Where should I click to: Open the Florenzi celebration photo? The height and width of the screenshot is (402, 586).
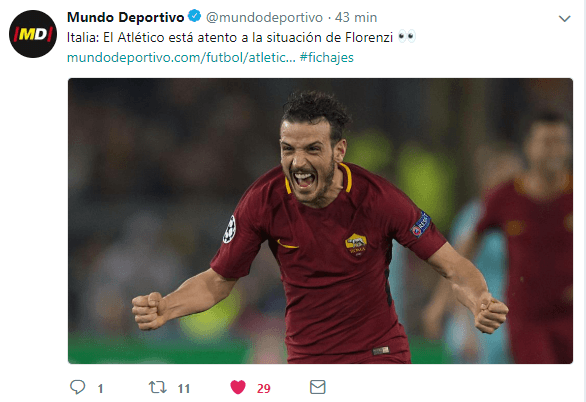(x=320, y=221)
